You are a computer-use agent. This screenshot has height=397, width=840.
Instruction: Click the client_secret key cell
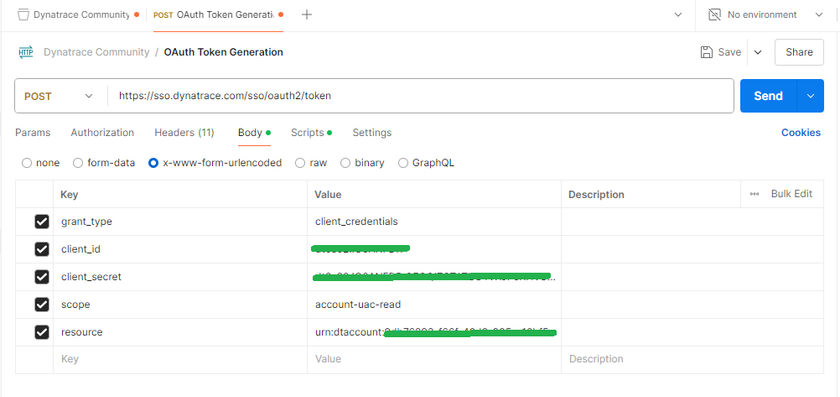[x=180, y=277]
